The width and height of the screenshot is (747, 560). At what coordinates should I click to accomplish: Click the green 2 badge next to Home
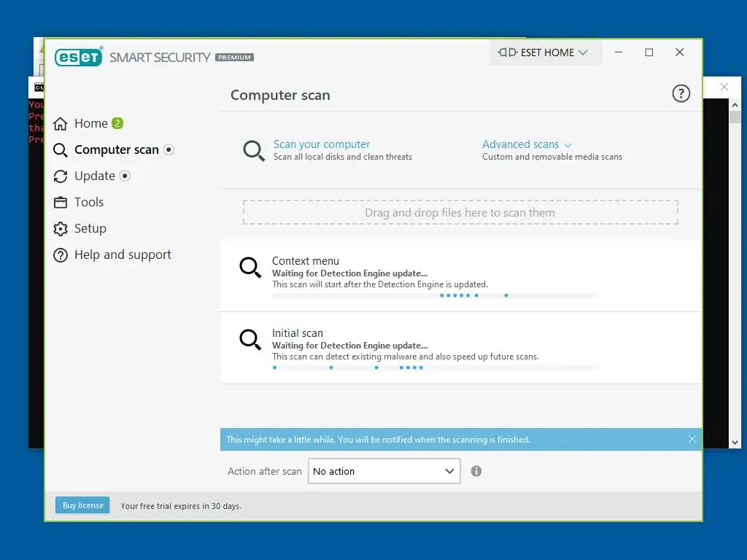[117, 123]
